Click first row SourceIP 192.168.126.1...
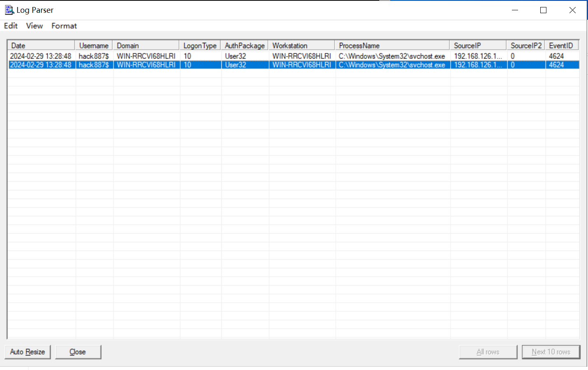588x370 pixels. pos(478,56)
